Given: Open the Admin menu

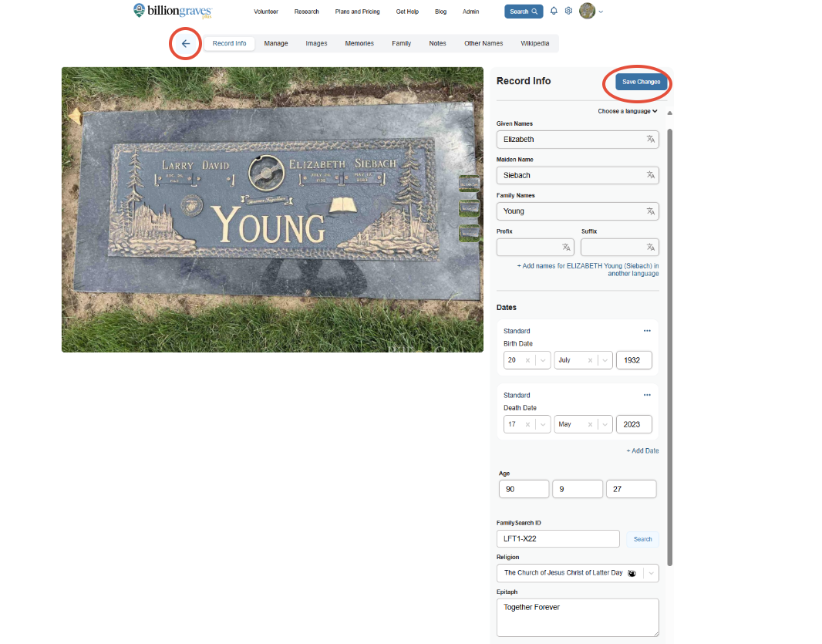Looking at the screenshot, I should click(x=471, y=12).
